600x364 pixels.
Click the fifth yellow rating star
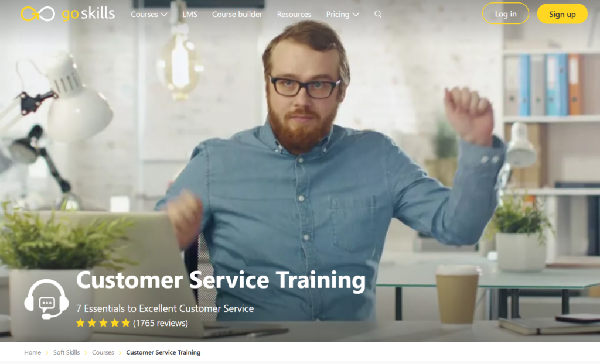126,323
